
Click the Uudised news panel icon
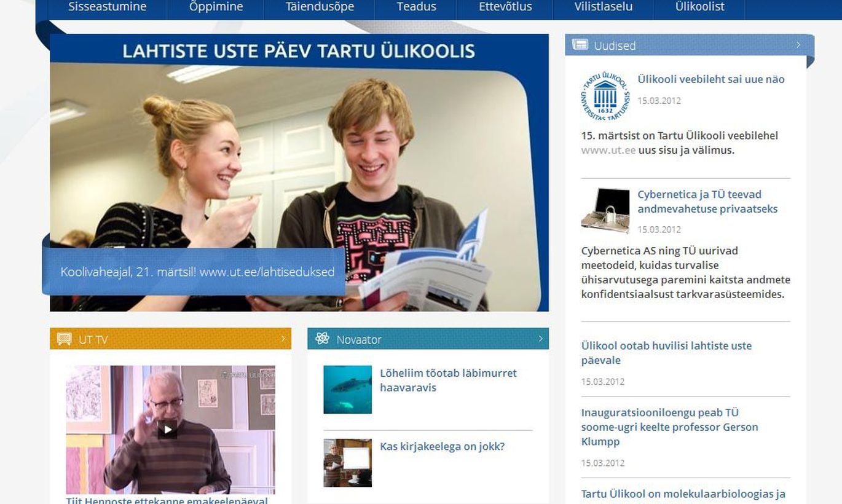point(580,45)
